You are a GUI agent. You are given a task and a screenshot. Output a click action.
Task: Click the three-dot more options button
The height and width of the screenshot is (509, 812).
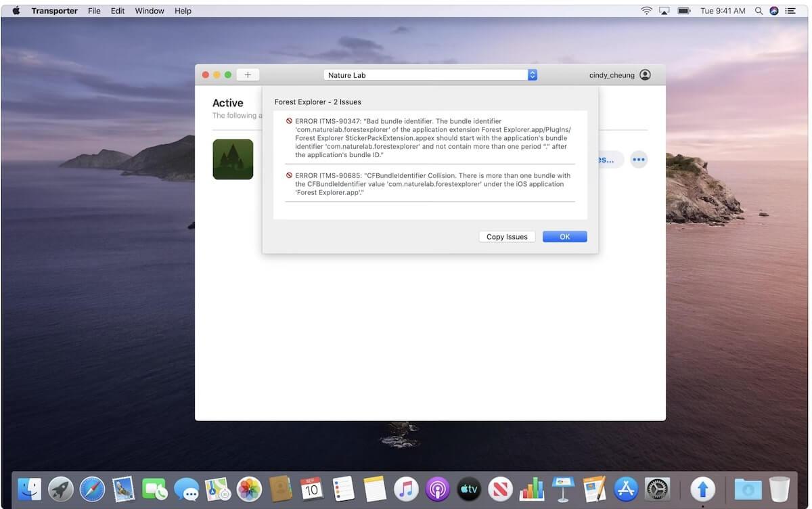639,160
